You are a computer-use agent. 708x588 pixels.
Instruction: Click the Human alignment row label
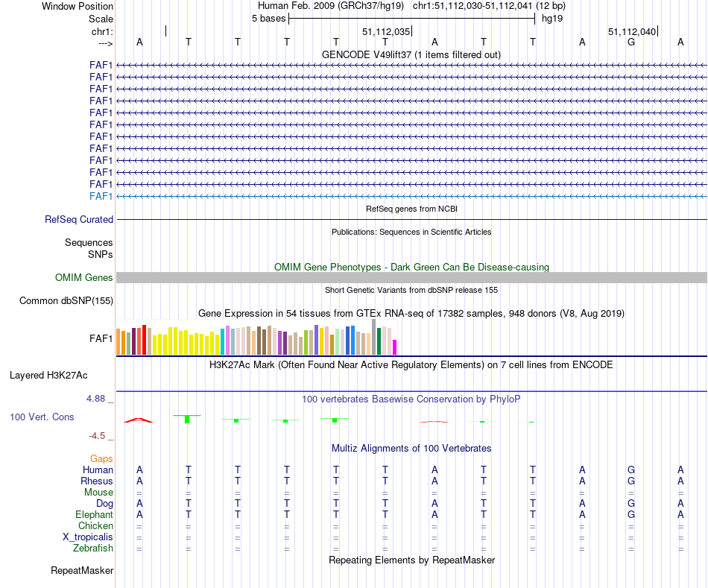click(98, 470)
